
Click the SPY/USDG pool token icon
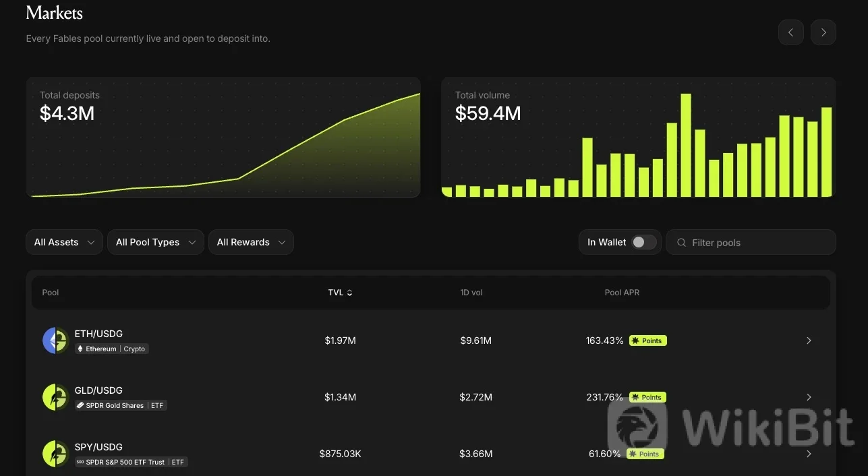coord(55,454)
